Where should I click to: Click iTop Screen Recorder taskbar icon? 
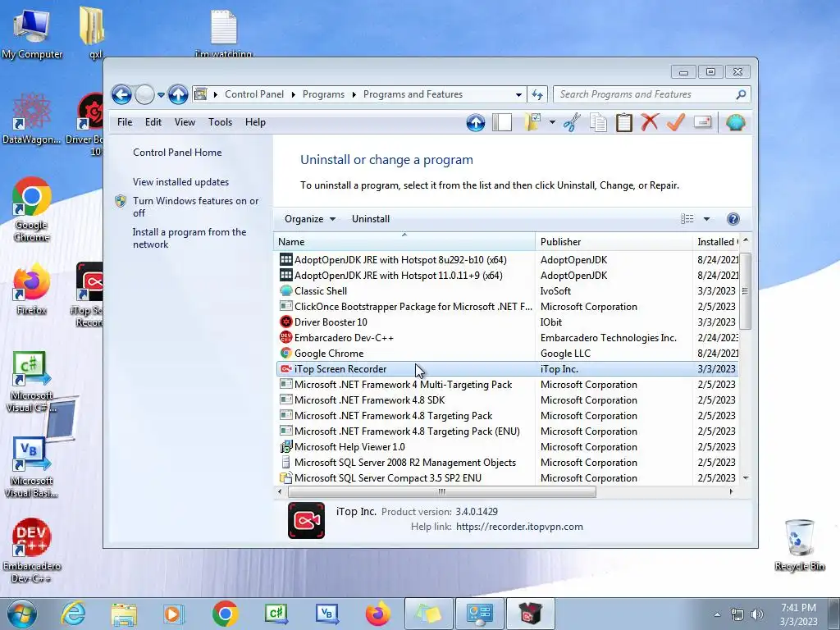pyautogui.click(x=530, y=614)
